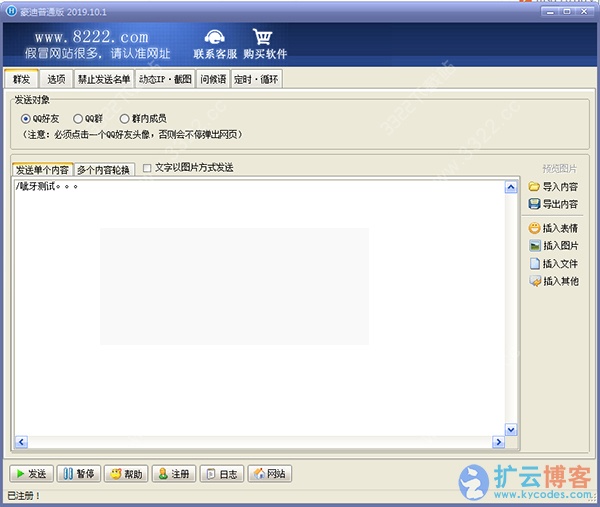Viewport: 600px width, 507px height.
Task: Open 帮助 help button
Action: point(126,474)
